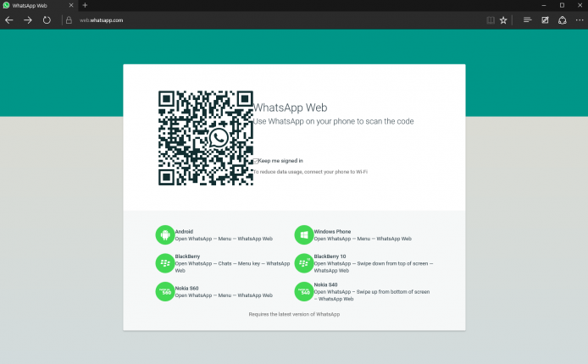Click the Android green icon
The height and width of the screenshot is (364, 588).
(165, 234)
